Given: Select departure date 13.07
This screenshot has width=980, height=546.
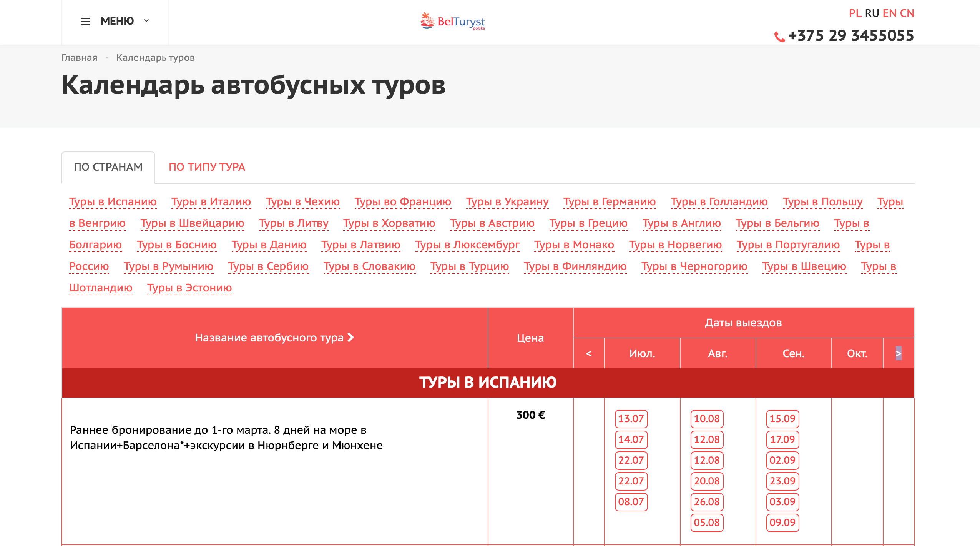Looking at the screenshot, I should click(631, 419).
